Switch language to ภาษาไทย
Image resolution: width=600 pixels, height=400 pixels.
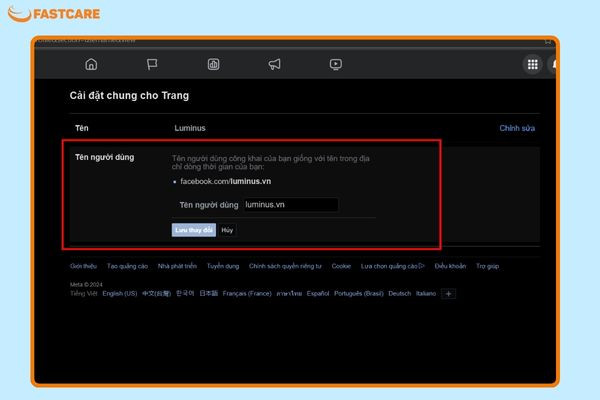click(289, 294)
